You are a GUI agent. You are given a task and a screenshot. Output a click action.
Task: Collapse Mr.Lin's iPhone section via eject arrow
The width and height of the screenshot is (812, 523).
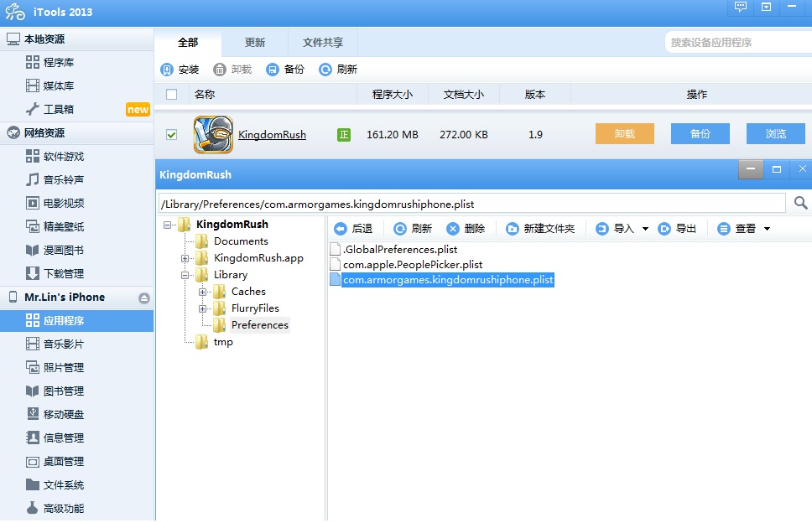pos(144,298)
